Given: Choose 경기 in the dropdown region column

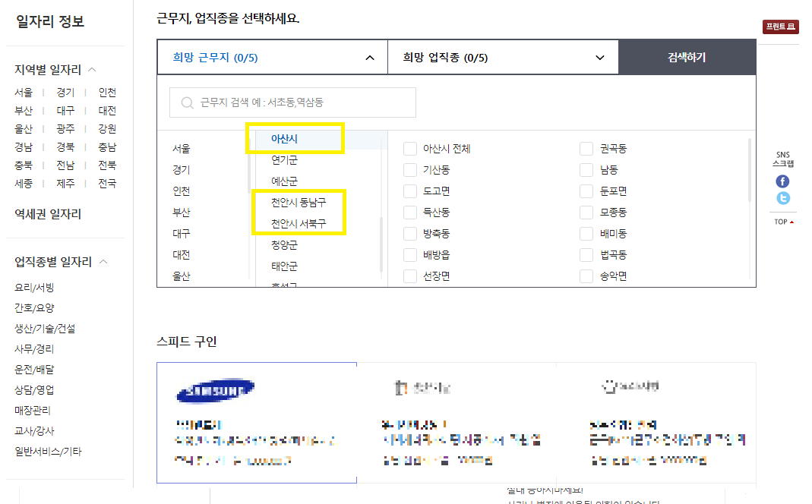Looking at the screenshot, I should (182, 170).
